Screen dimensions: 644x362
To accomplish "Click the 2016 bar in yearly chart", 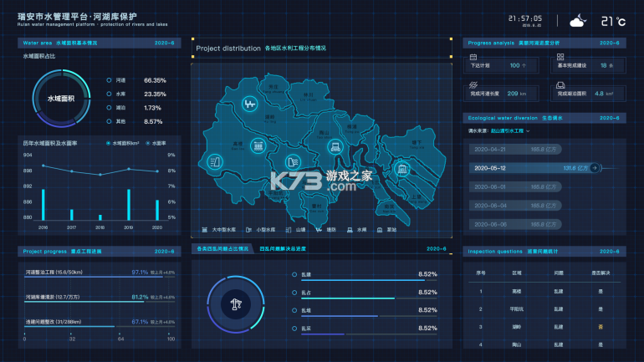I will coord(43,204).
